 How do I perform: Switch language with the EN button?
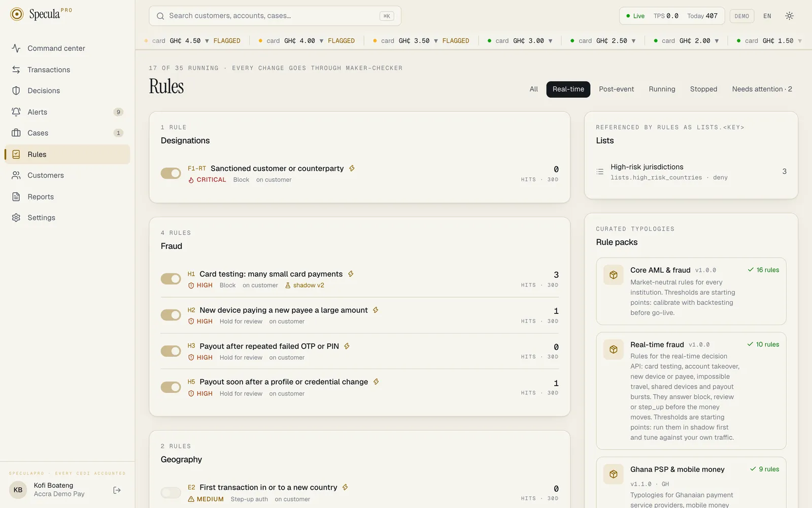767,16
